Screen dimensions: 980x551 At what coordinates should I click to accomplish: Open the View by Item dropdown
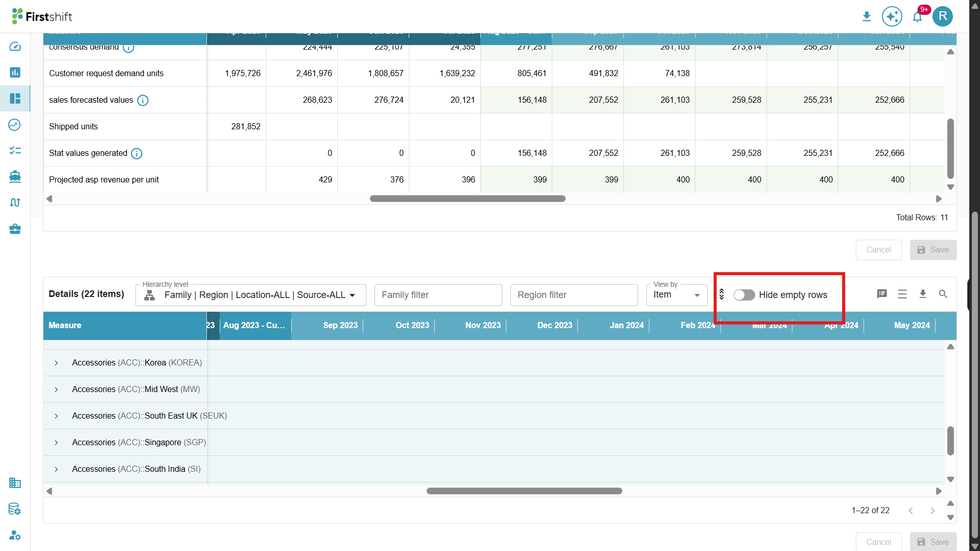click(x=676, y=295)
